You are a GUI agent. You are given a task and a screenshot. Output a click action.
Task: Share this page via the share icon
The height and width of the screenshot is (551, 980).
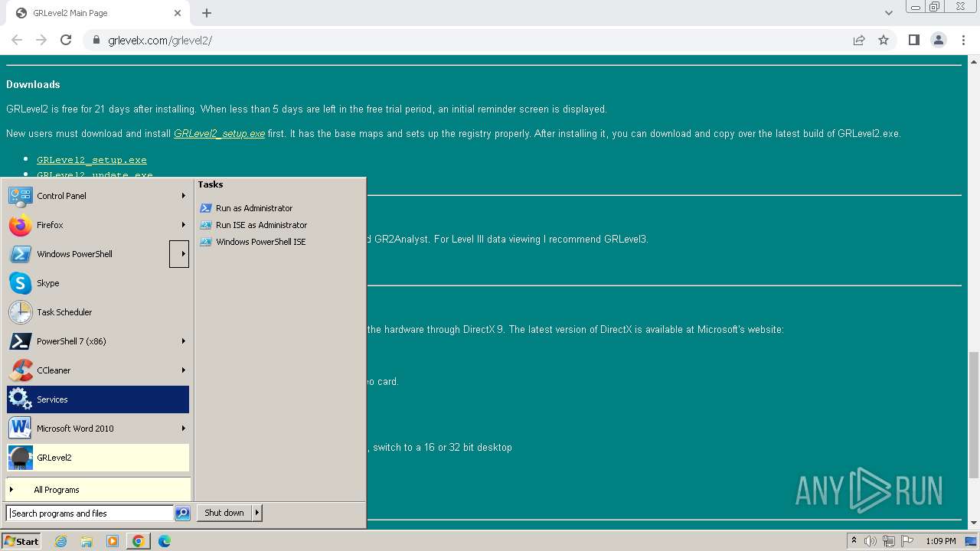(x=859, y=40)
